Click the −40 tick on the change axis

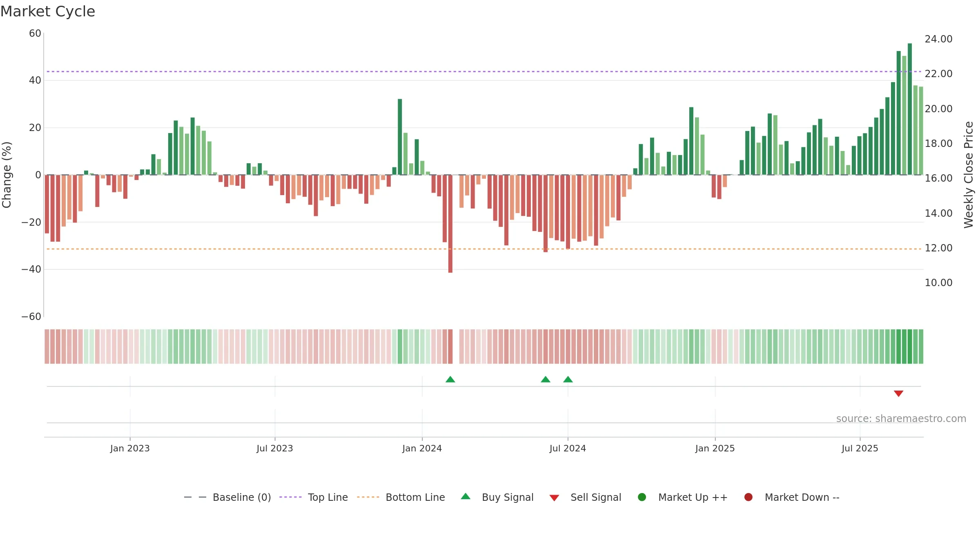pyautogui.click(x=31, y=269)
